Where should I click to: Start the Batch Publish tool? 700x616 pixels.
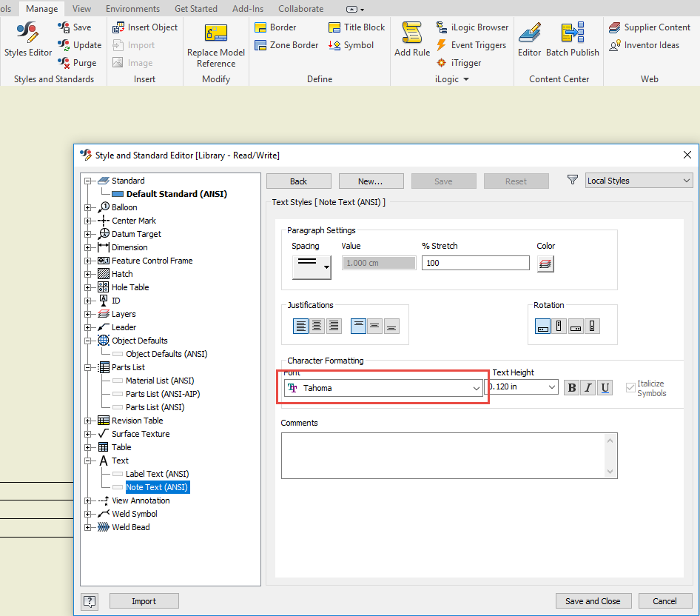point(572,41)
